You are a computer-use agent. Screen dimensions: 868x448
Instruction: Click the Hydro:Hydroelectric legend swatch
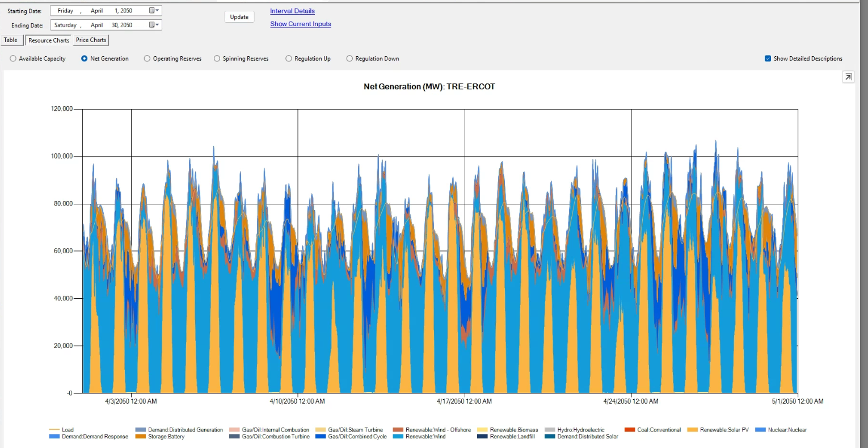[550, 430]
